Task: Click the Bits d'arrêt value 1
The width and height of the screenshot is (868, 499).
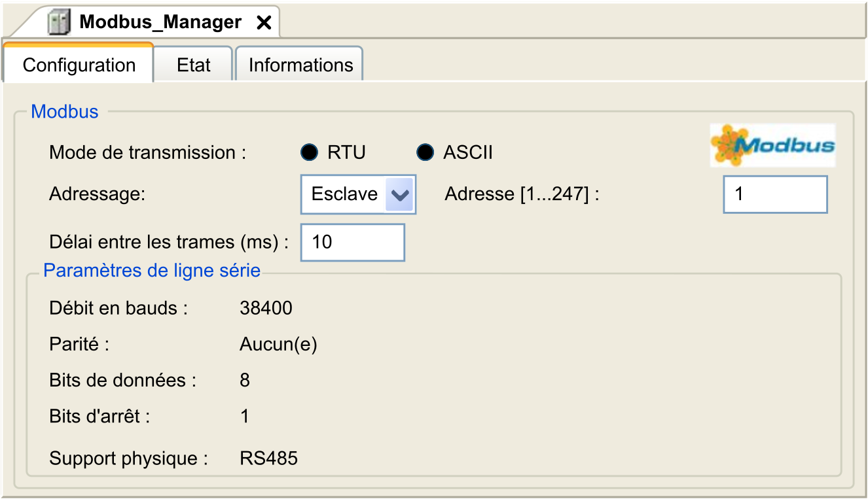Action: coord(245,417)
